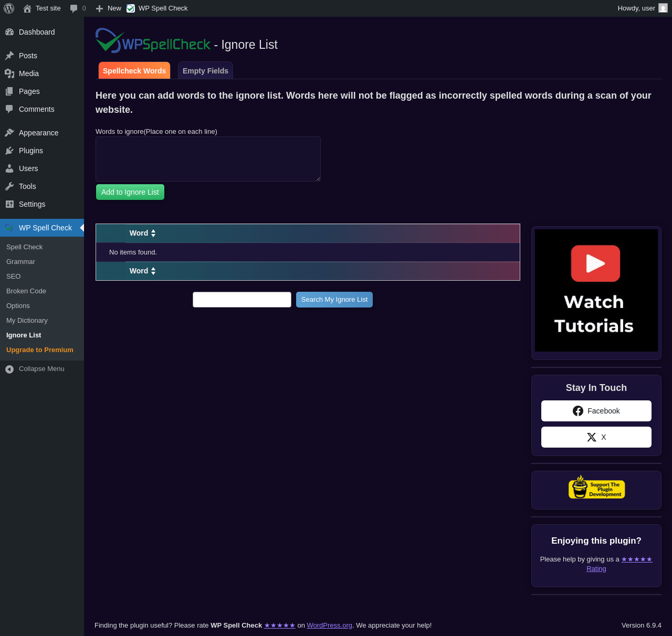Click the WPSpellCheck logo in page header
Image resolution: width=672 pixels, height=636 pixels.
(x=153, y=41)
